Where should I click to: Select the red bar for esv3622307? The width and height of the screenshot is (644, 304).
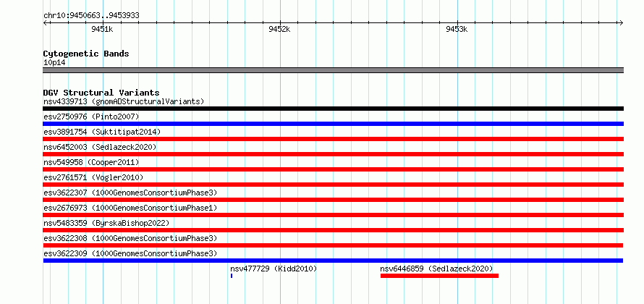(333, 200)
